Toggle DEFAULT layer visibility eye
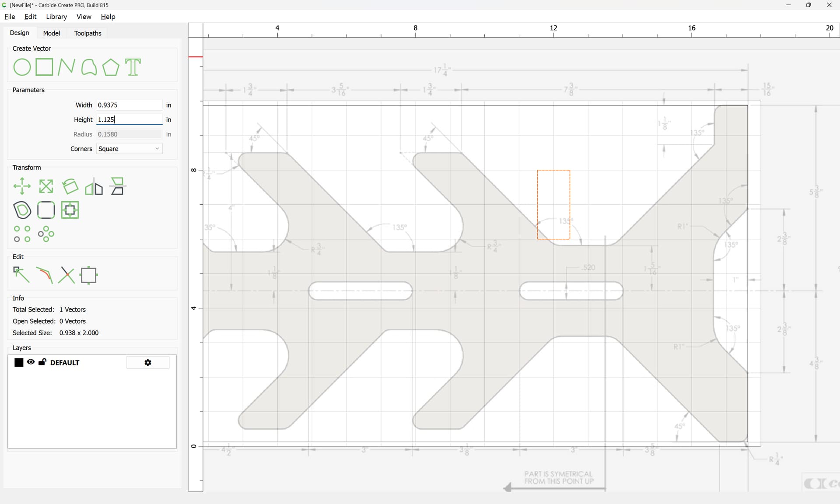 pos(31,362)
